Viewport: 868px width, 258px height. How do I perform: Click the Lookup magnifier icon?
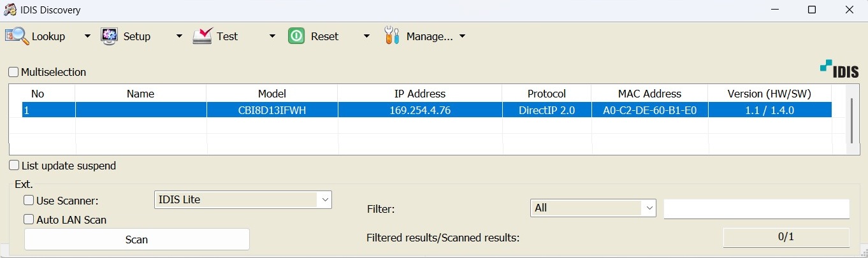click(17, 36)
